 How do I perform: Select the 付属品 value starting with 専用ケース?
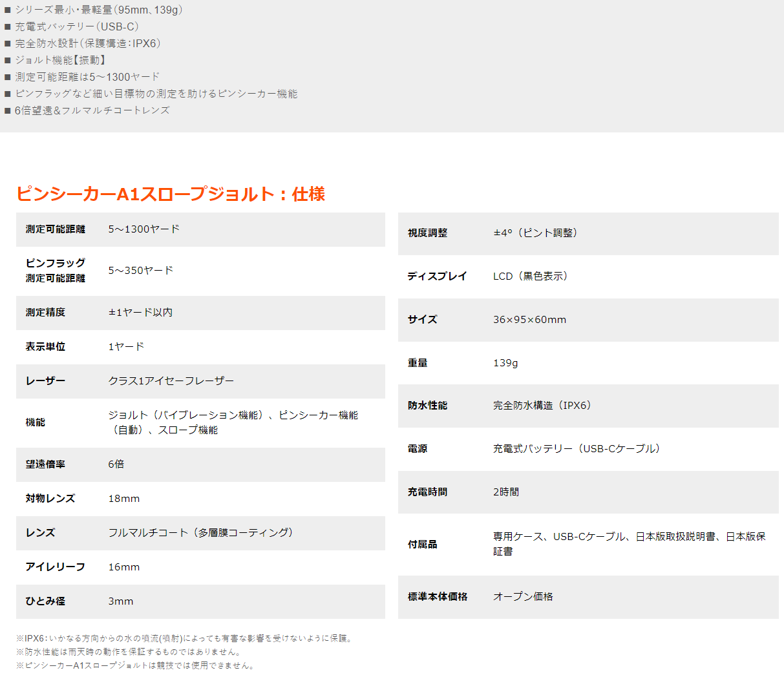630,544
